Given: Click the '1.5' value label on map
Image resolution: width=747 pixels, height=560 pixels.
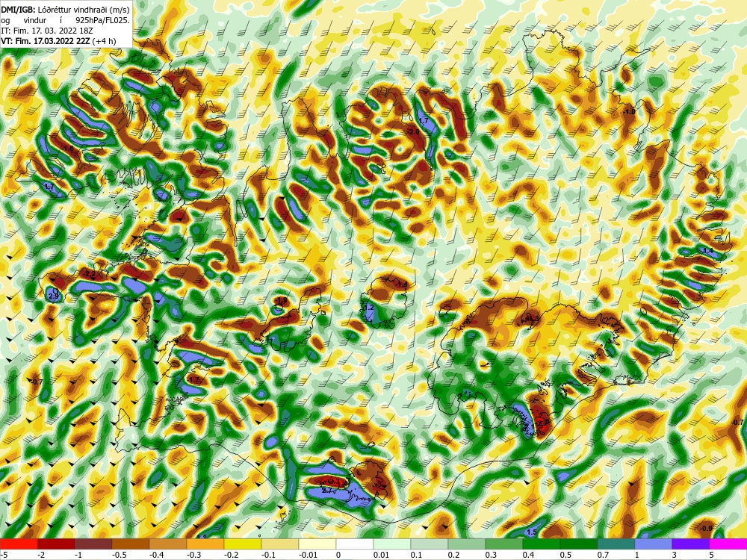Looking at the screenshot, I should (x=532, y=532).
